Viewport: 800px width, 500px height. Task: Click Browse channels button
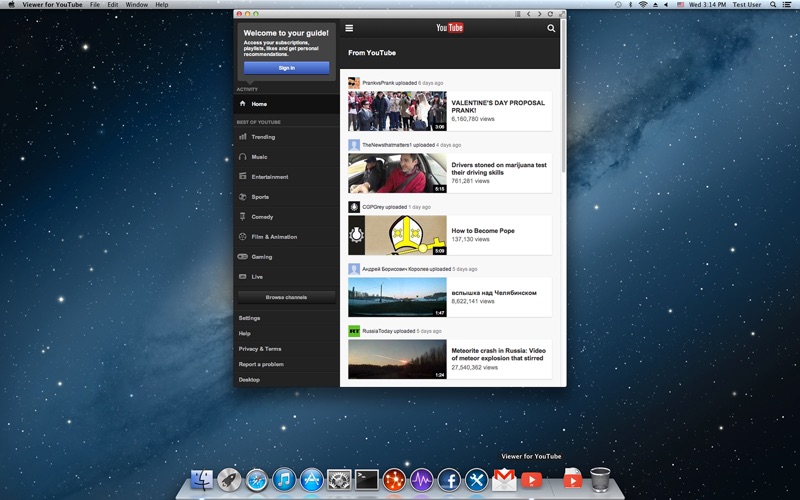pyautogui.click(x=286, y=297)
